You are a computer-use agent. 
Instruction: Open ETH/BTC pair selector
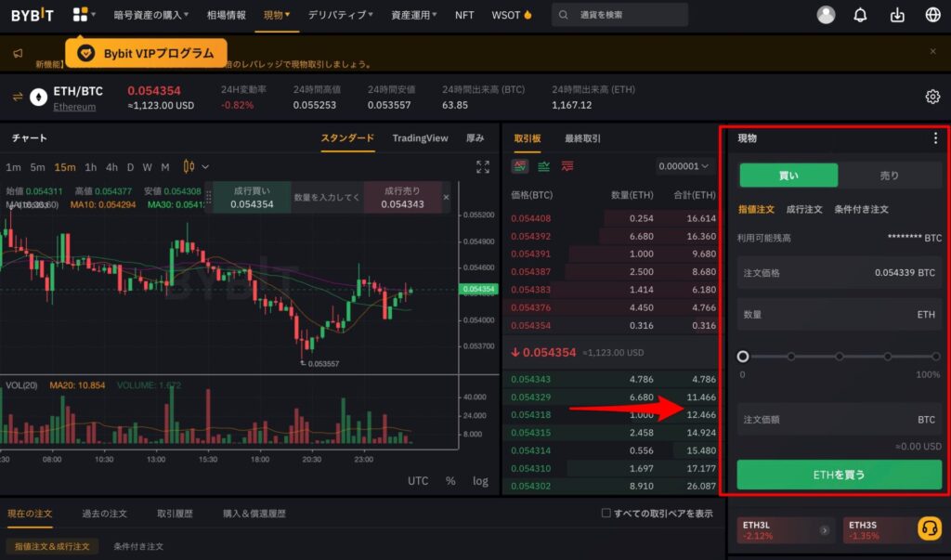point(78,91)
